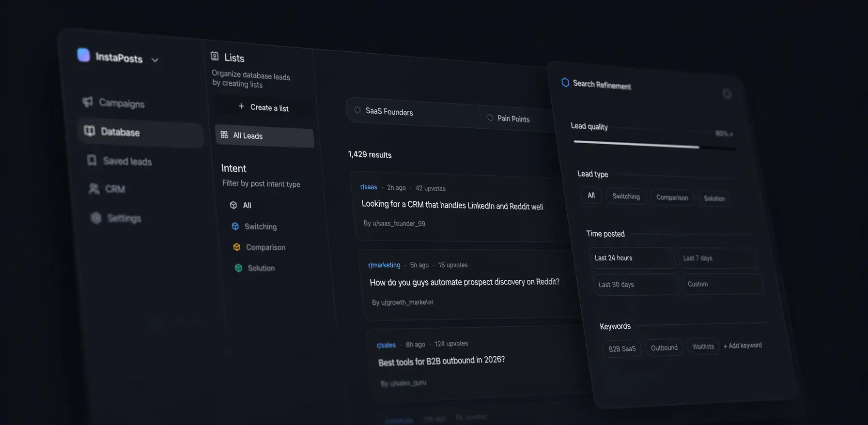Click the Database book icon

(x=90, y=131)
